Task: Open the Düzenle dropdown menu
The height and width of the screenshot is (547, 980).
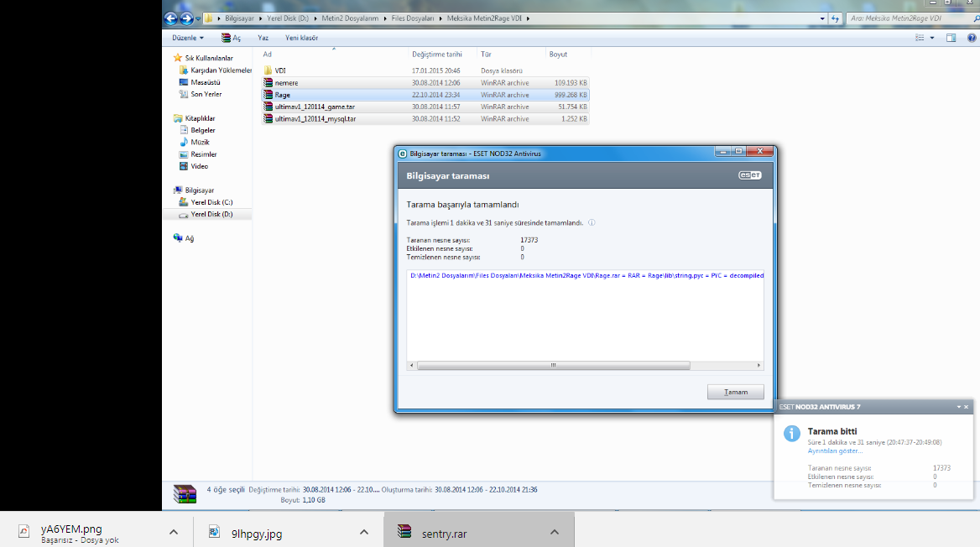Action: [187, 38]
